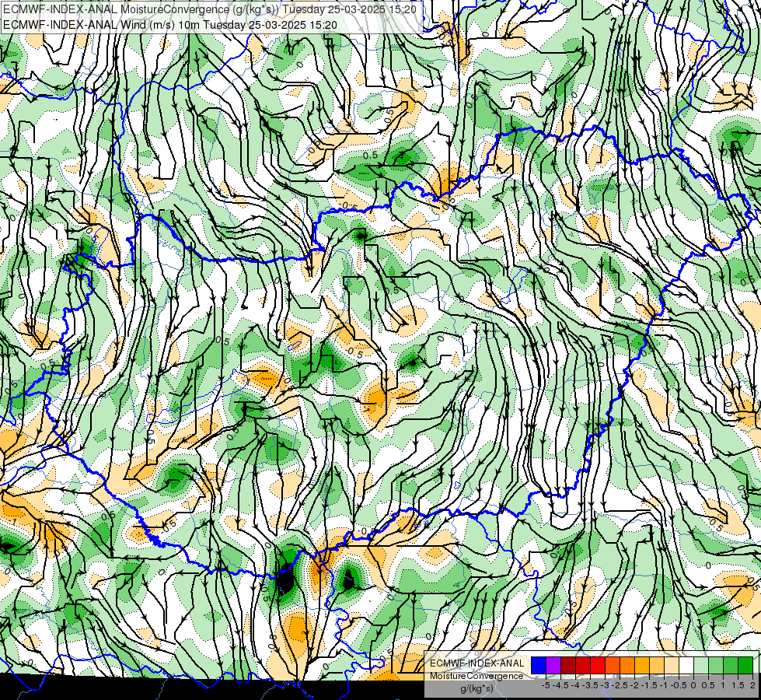Click the '-1.5' tick value on the legend scale
The image size is (761, 700).
click(649, 685)
